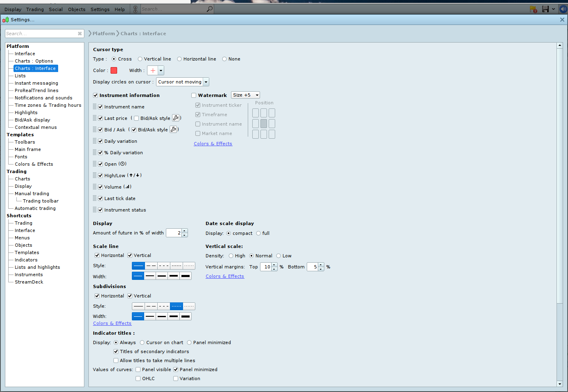Close the Settings window with the X
Image resolution: width=568 pixels, height=392 pixels.
562,20
